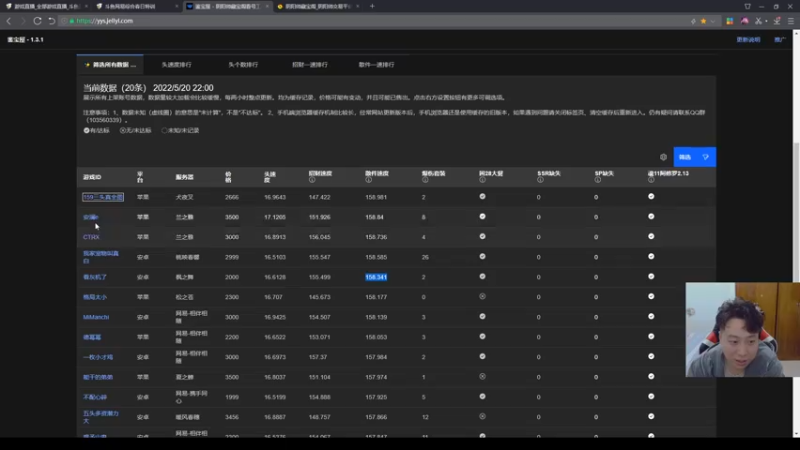The image size is (800, 450).
Task: Close the second browser tab
Action: click(177, 6)
